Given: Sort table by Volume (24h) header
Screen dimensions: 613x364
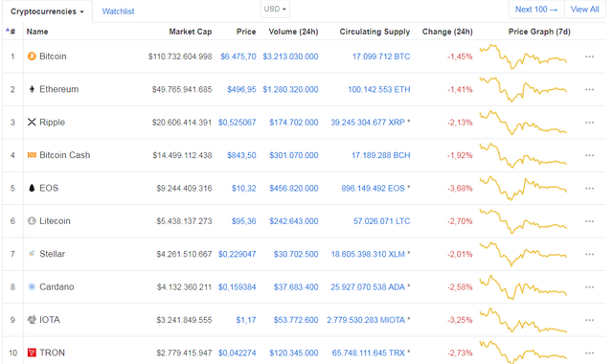Looking at the screenshot, I should click(293, 32).
